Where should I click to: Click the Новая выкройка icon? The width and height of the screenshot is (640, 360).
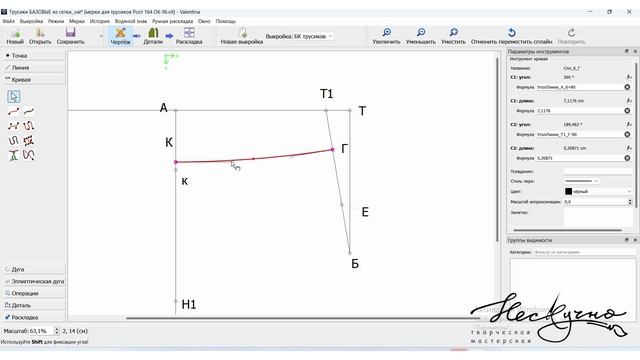click(x=242, y=33)
